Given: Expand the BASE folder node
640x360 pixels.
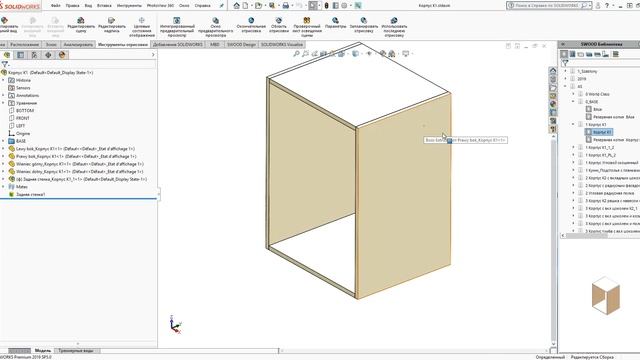Looking at the screenshot, I should (x=4, y=141).
